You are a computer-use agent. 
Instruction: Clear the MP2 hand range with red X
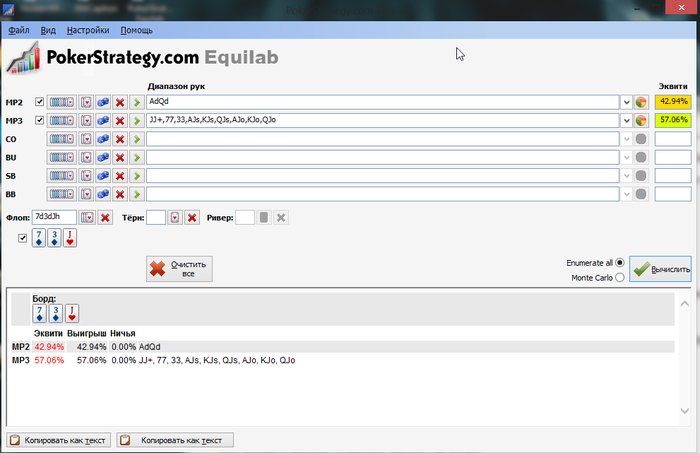120,102
